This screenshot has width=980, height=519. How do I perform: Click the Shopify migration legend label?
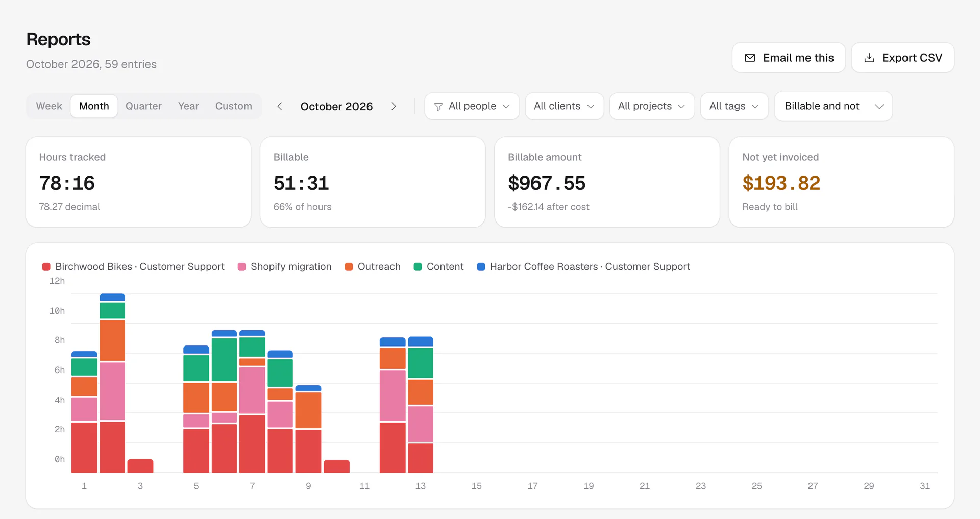click(x=291, y=267)
